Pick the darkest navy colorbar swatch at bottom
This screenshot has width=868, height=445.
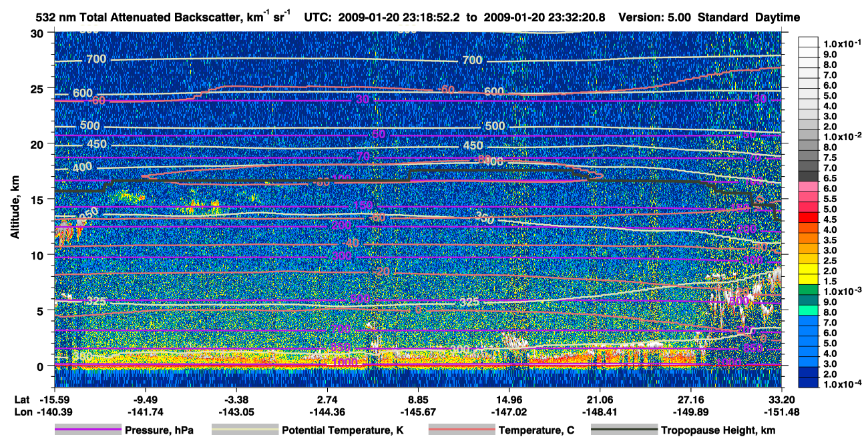809,382
